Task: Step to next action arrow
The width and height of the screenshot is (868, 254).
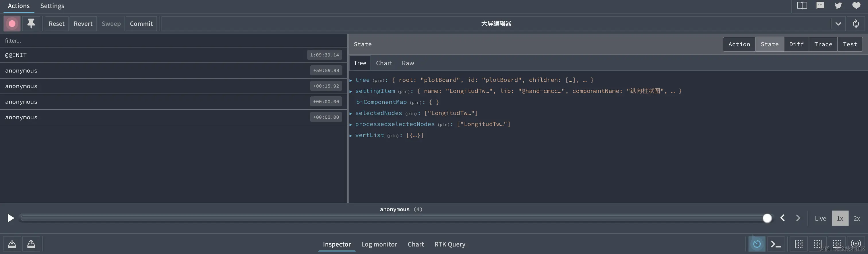Action: [798, 218]
